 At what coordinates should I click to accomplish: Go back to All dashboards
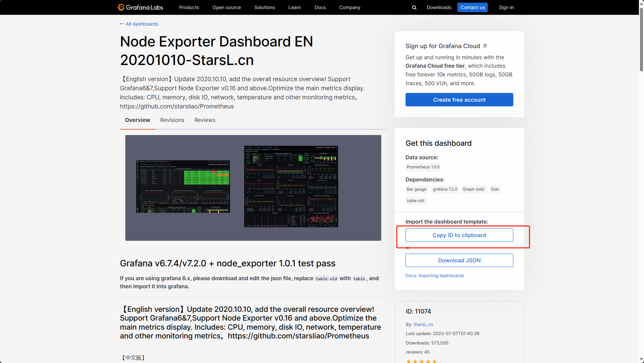pos(139,24)
